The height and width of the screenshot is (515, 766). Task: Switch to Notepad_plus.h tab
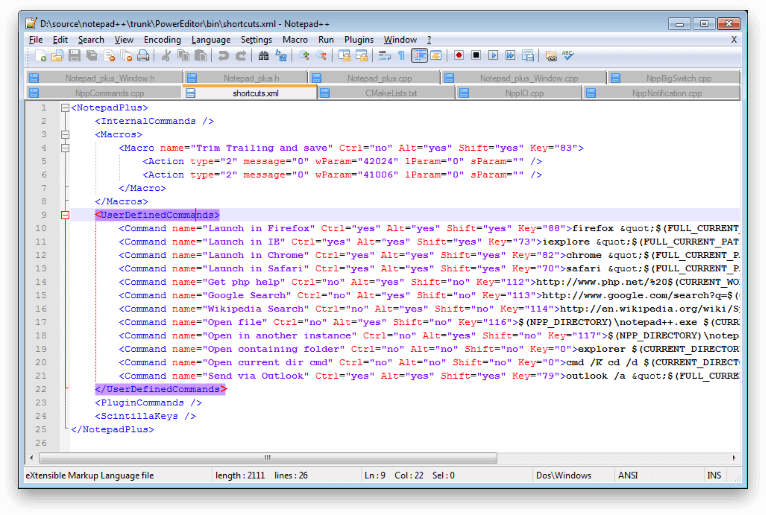pyautogui.click(x=246, y=78)
